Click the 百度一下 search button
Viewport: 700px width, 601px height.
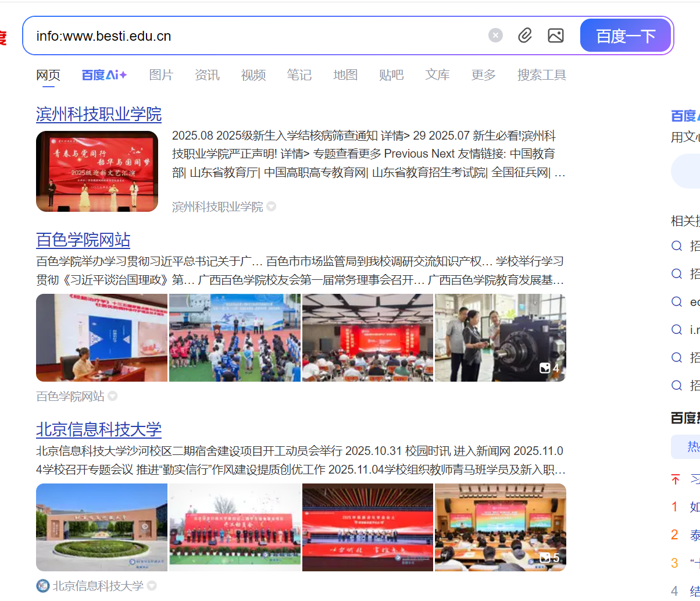point(626,35)
